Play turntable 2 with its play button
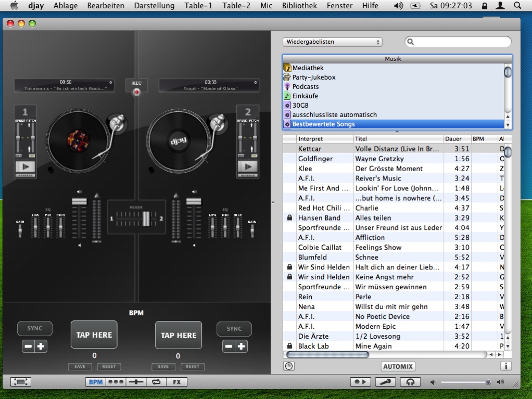 [x=248, y=166]
